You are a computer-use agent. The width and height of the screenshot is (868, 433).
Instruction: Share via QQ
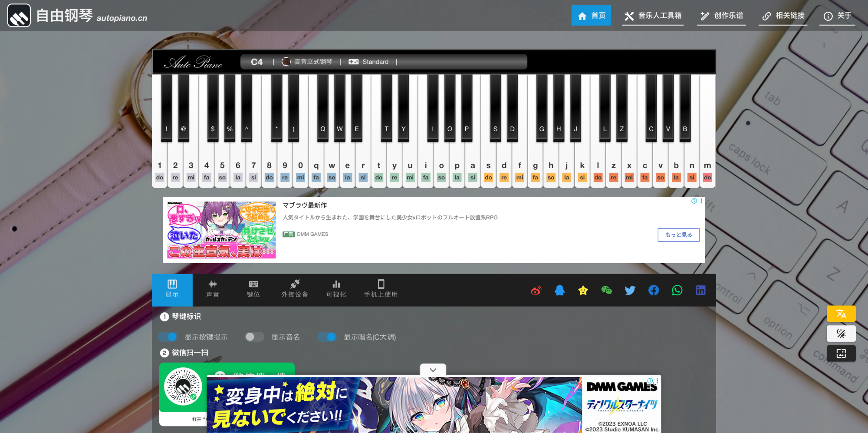[559, 290]
